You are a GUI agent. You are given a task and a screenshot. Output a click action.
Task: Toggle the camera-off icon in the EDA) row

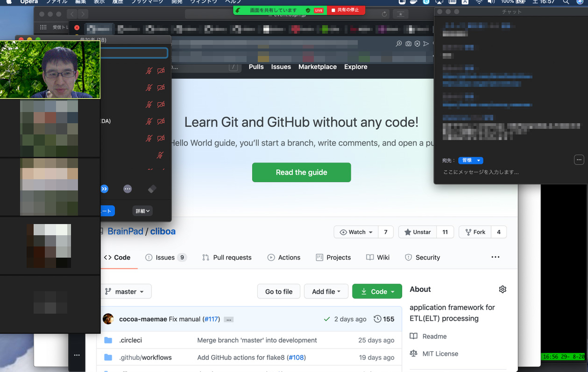pyautogui.click(x=161, y=121)
